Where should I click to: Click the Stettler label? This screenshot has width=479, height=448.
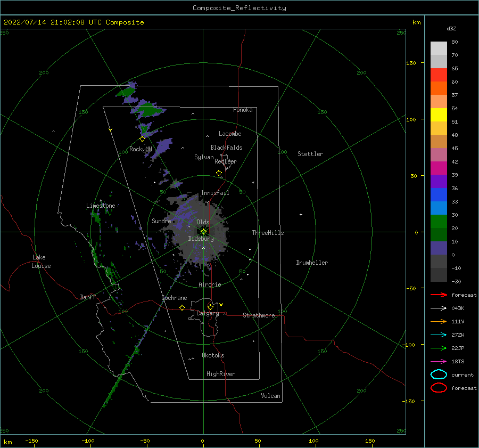pos(310,154)
